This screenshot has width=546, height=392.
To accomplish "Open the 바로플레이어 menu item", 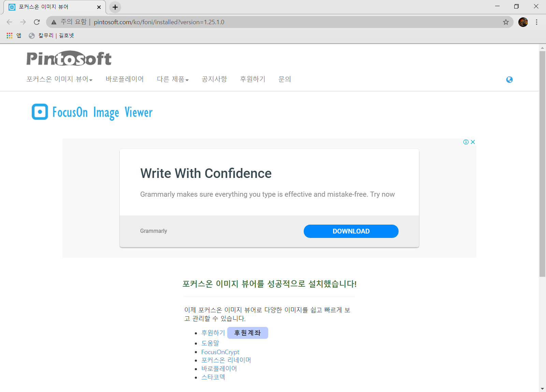I will tap(125, 79).
